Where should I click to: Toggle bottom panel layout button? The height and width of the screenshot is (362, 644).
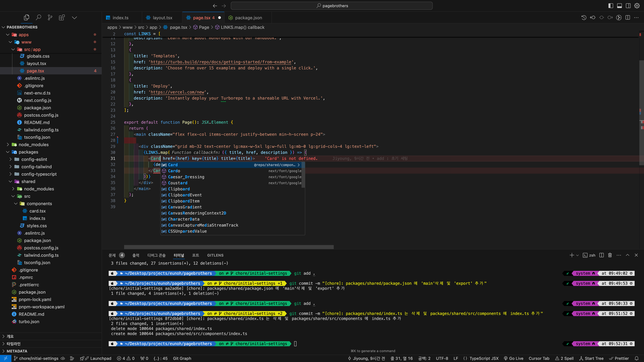[619, 6]
